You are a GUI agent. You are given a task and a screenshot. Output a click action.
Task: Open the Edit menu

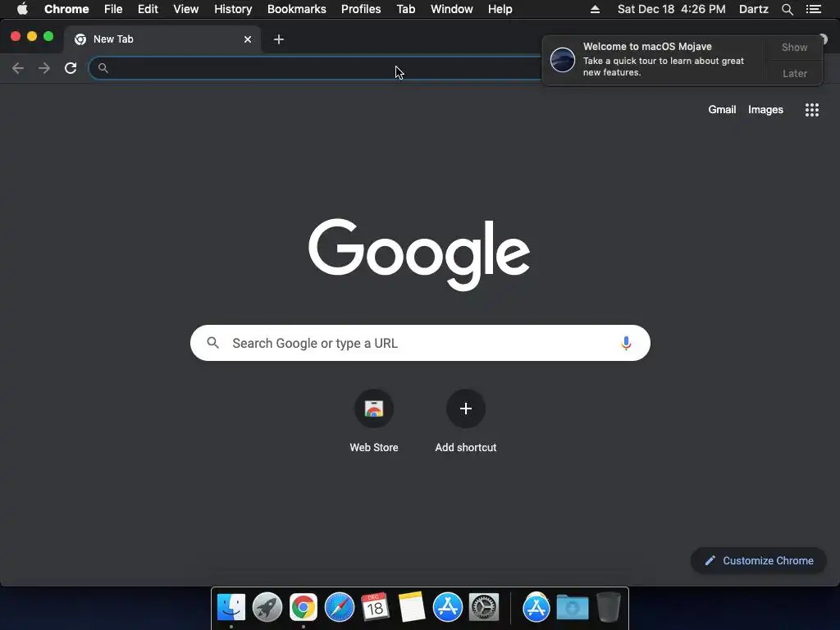click(x=148, y=9)
